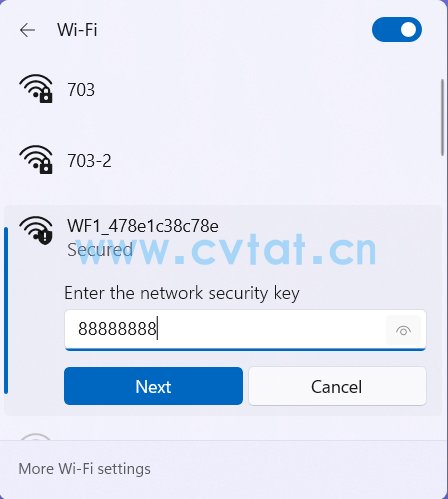The height and width of the screenshot is (499, 448).
Task: Turn off the Wi-Fi toggle switch
Action: pyautogui.click(x=397, y=30)
